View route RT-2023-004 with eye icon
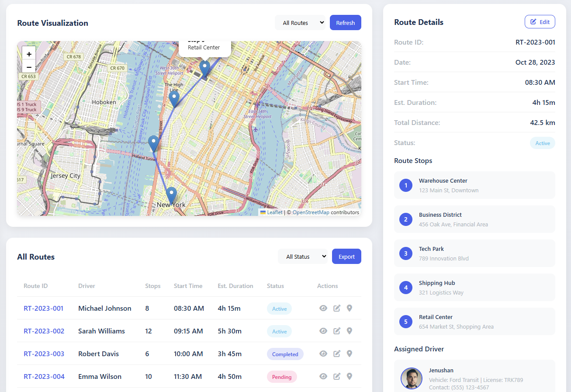571x392 pixels. 323,376
